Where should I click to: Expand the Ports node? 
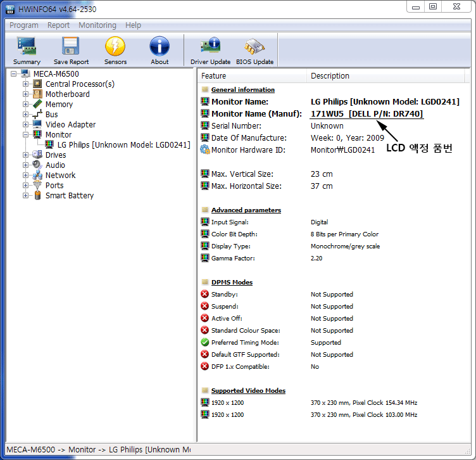[x=25, y=186]
